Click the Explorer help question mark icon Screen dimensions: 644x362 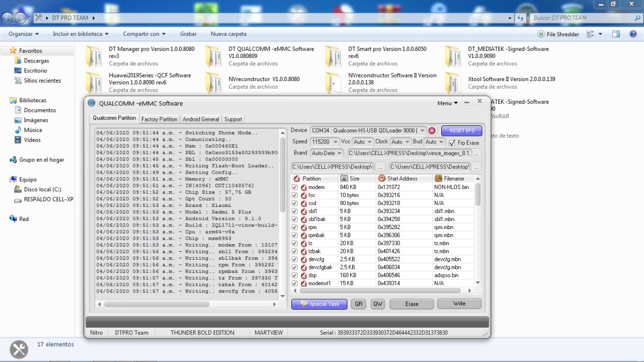[x=633, y=34]
